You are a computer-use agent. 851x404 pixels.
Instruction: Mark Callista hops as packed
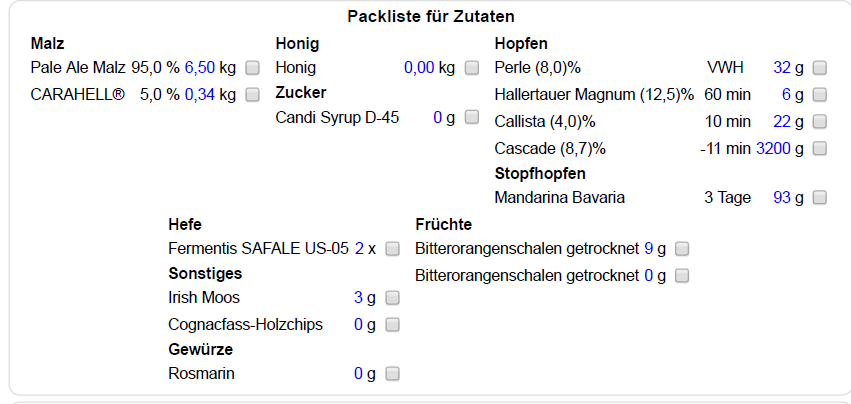coord(820,122)
